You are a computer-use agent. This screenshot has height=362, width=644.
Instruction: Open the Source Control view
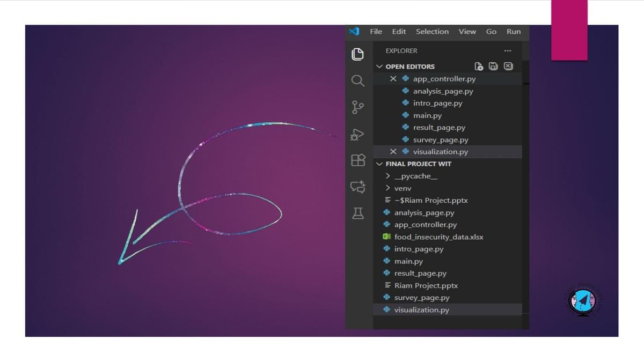[357, 107]
